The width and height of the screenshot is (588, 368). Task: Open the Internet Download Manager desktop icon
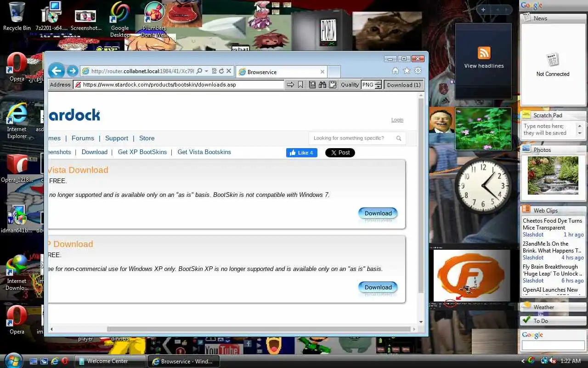17,272
